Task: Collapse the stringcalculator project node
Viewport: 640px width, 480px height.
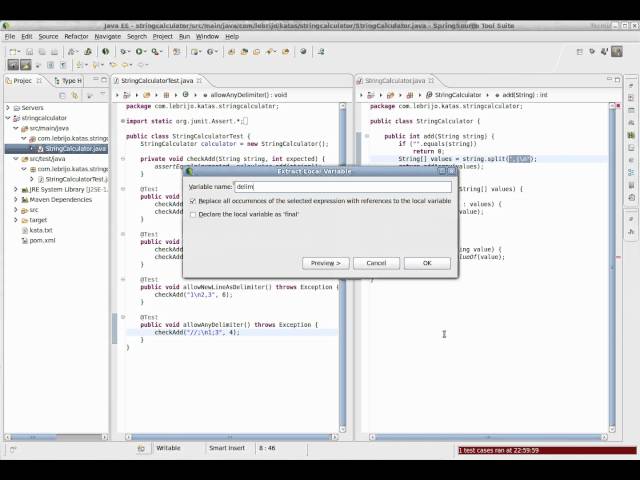Action: (8, 118)
